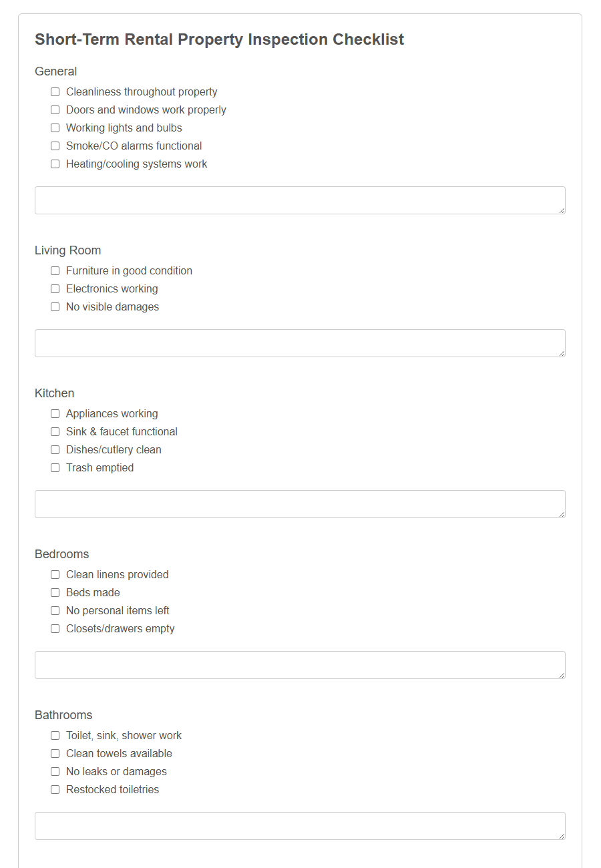Mark Sink & faucet functional
Screen dimensions: 601x868
pos(55,431)
